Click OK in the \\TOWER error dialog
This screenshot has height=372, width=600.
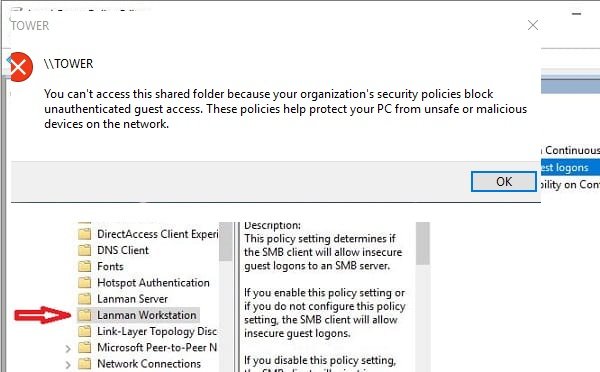coord(504,181)
